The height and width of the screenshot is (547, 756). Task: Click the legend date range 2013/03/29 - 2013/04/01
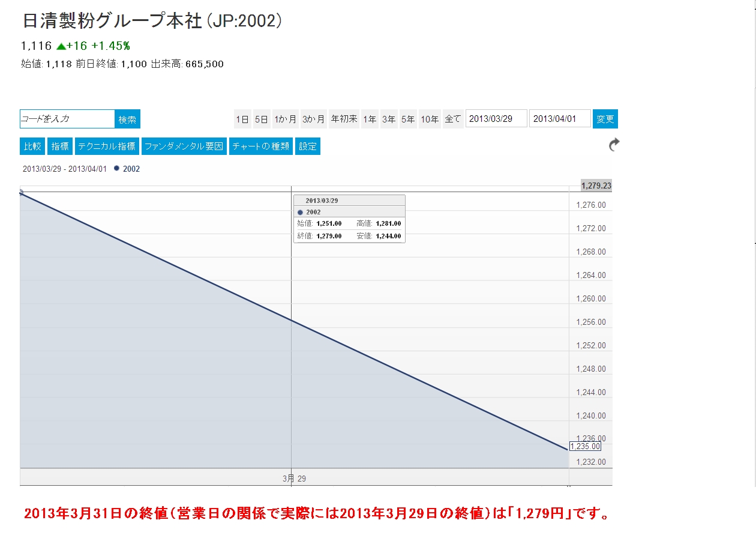pos(65,169)
